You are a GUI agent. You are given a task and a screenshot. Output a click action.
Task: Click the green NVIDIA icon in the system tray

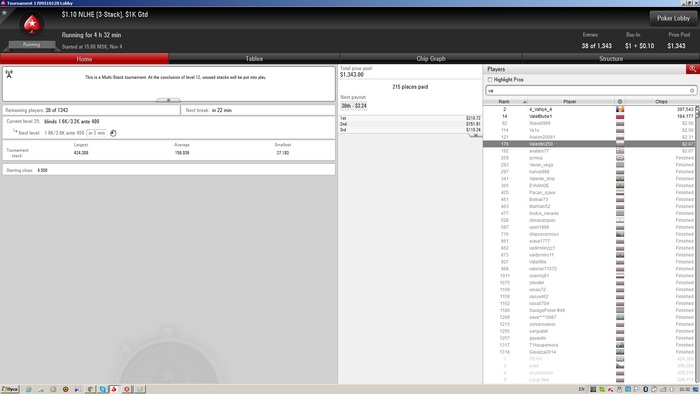(x=601, y=390)
